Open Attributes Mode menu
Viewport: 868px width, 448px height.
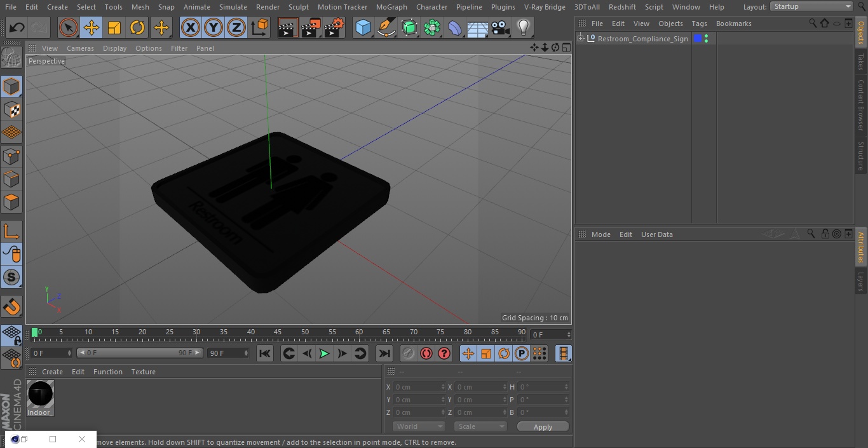click(600, 234)
